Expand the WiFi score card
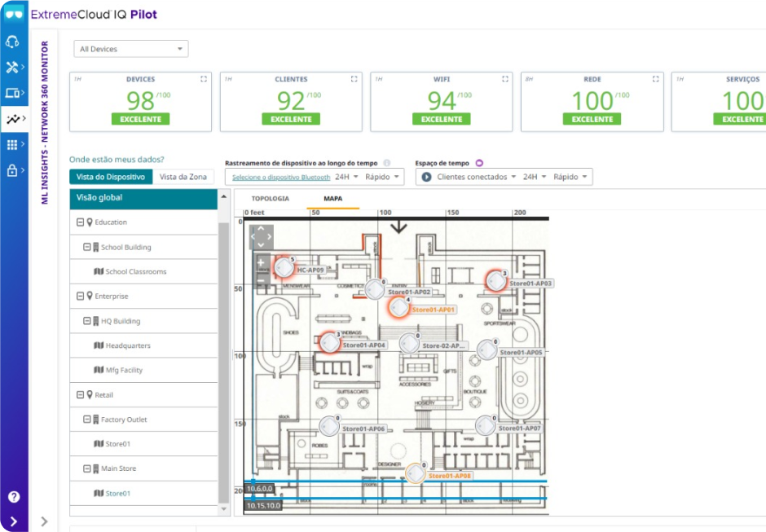Image resolution: width=766 pixels, height=532 pixels. (x=505, y=79)
